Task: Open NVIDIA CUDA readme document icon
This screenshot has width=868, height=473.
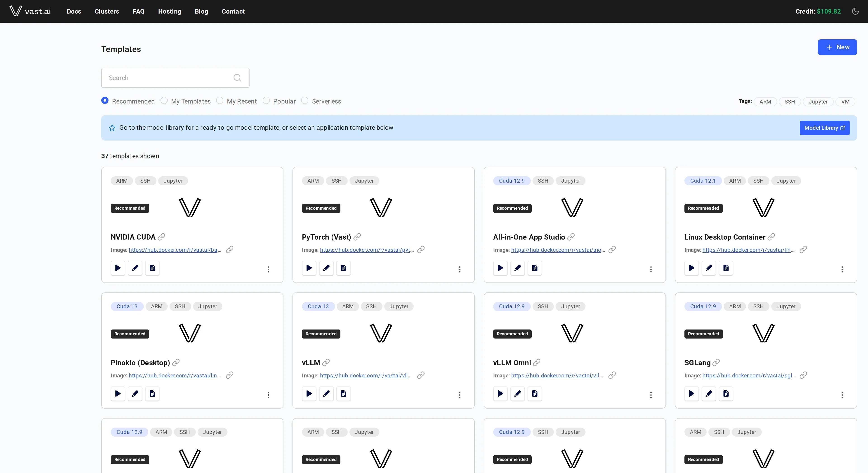Action: pyautogui.click(x=152, y=268)
